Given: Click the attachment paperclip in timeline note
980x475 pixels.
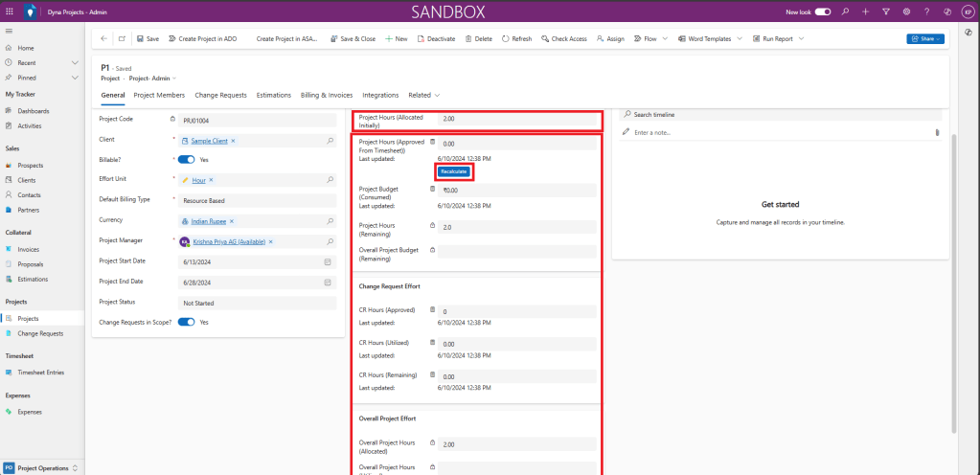Looking at the screenshot, I should tap(936, 132).
